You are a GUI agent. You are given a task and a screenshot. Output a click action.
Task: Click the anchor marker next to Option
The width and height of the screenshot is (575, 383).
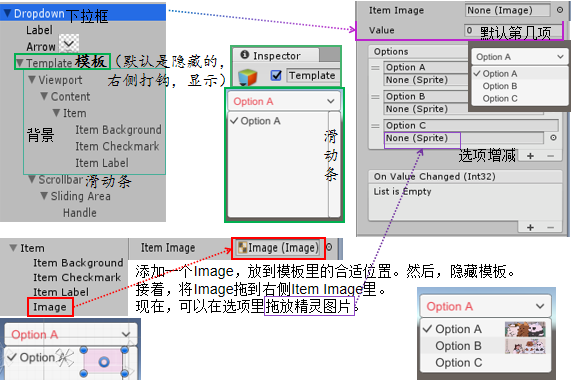[65, 358]
